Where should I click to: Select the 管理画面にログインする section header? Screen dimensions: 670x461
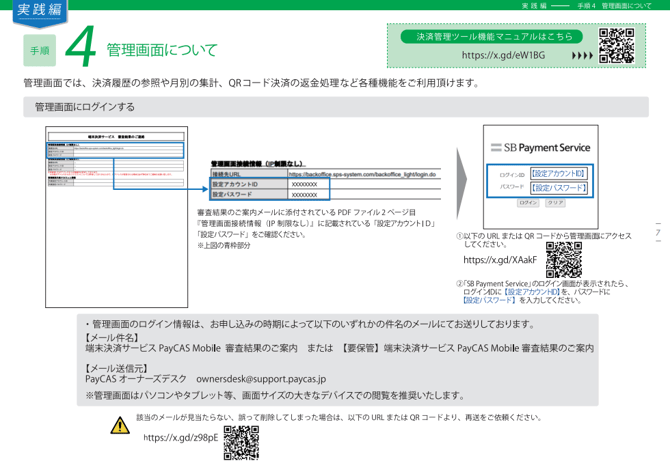[x=86, y=107]
